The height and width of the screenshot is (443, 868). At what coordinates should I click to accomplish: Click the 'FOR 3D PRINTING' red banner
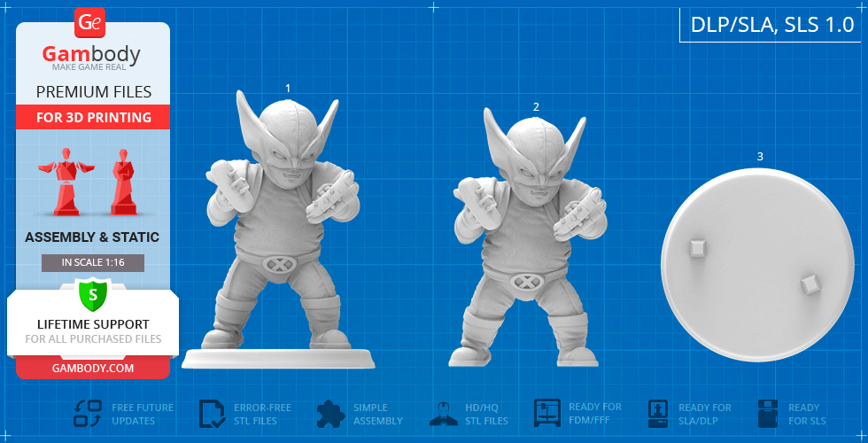(x=94, y=117)
